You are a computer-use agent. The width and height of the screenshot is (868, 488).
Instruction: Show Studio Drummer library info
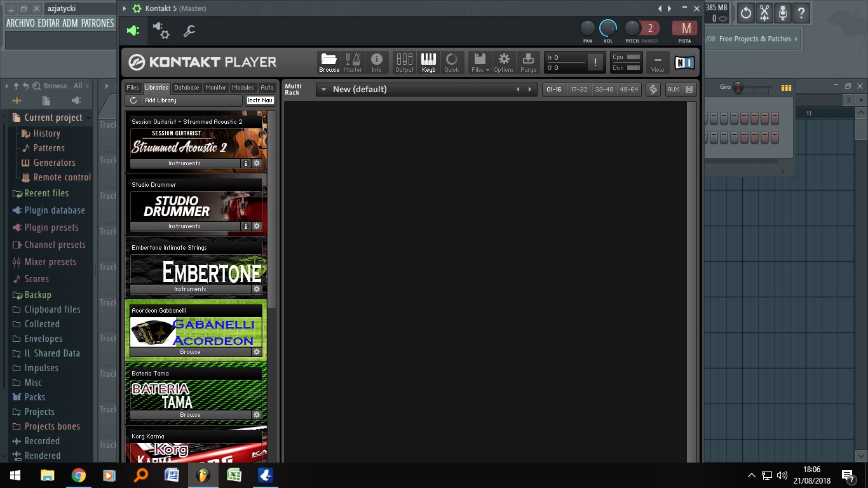click(246, 226)
